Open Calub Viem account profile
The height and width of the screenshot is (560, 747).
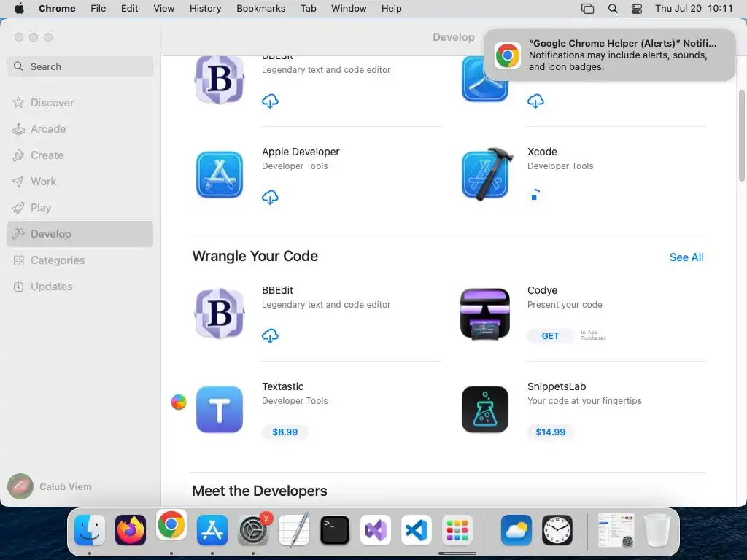(50, 486)
